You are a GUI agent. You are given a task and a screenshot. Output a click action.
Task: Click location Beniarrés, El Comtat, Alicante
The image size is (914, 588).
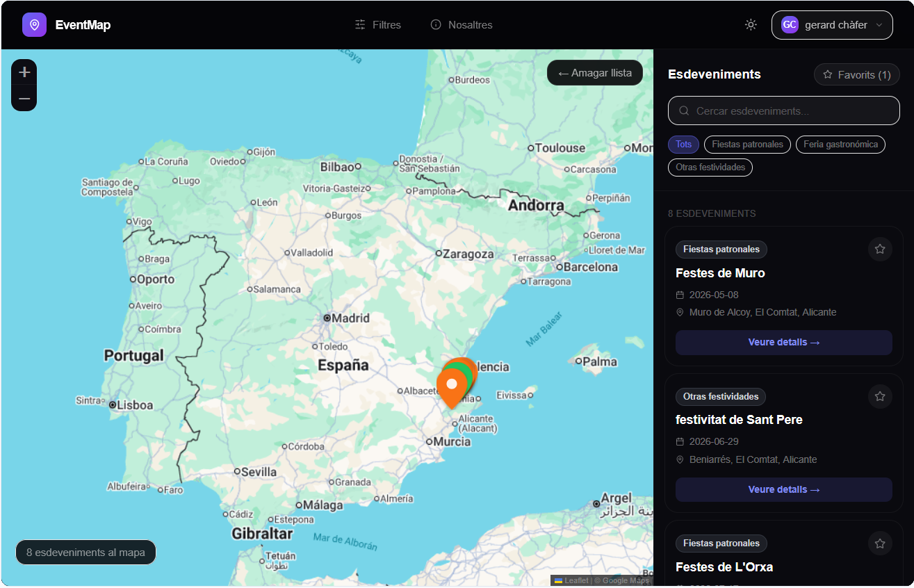(x=753, y=460)
